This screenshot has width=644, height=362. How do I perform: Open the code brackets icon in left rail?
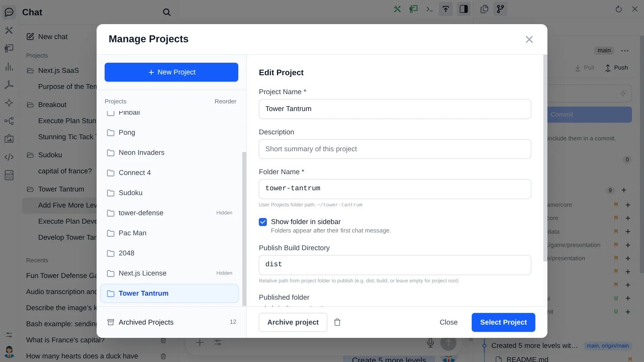tap(9, 157)
